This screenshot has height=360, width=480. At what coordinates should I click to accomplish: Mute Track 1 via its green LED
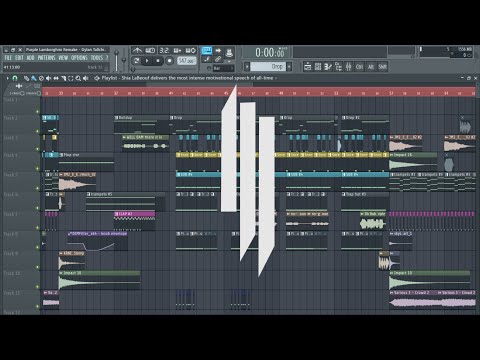pos(37,112)
